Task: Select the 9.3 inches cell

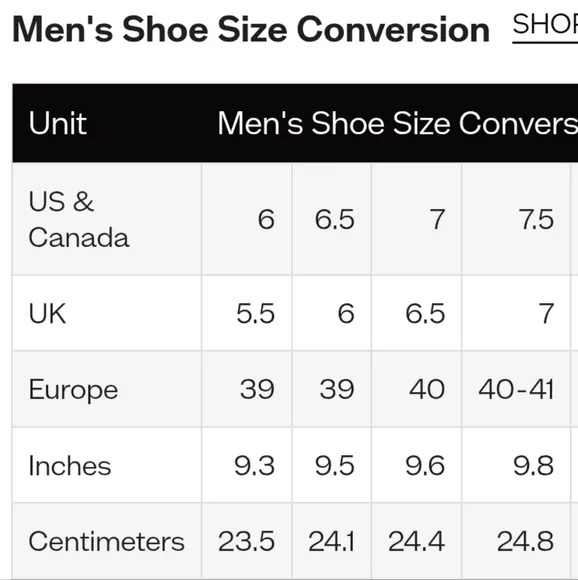Action: tap(247, 465)
